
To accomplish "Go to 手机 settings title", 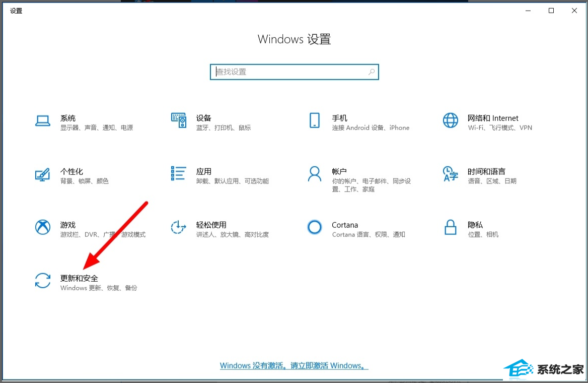I will 339,118.
